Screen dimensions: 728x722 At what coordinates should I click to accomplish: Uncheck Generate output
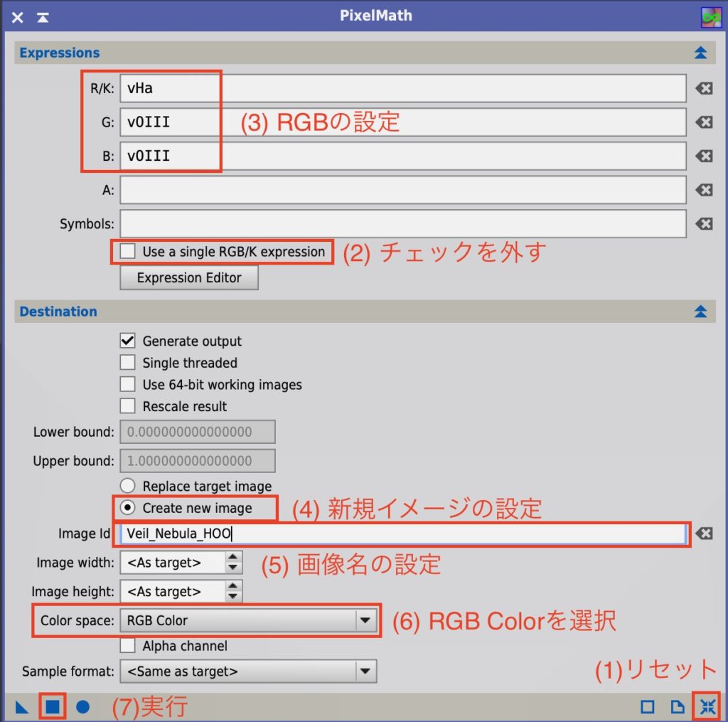(x=128, y=341)
